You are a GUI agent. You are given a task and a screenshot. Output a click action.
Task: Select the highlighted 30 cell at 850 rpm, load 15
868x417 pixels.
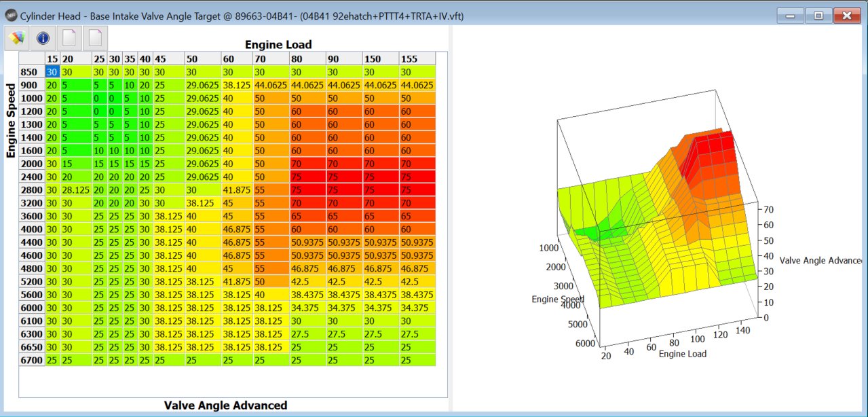coord(53,72)
